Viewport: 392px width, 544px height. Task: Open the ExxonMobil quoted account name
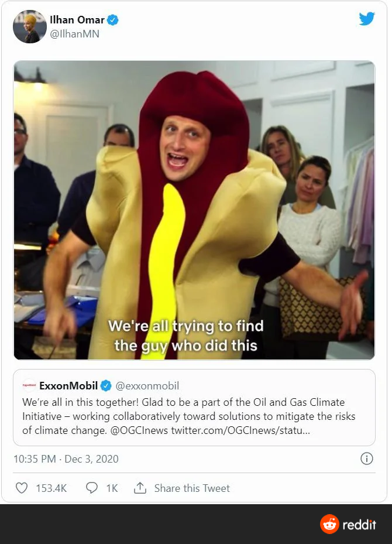pos(68,385)
